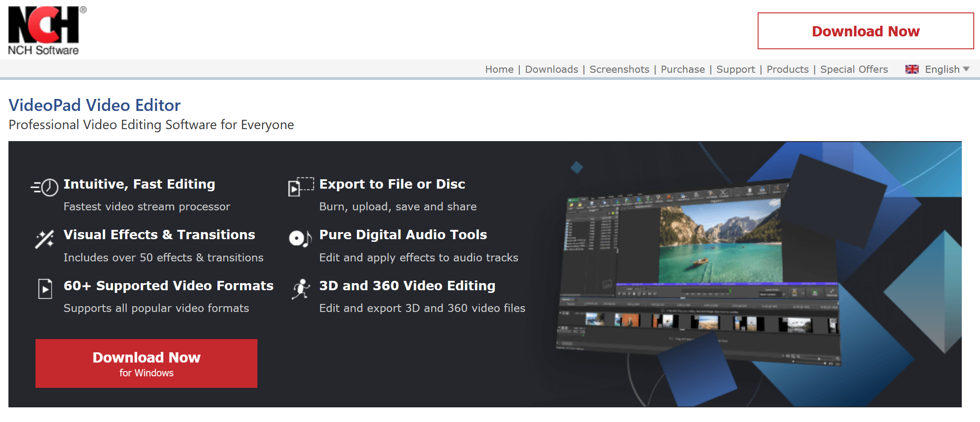Screen dimensions: 980x422
Task: Select the Export to File or Disc heading
Action: click(392, 184)
